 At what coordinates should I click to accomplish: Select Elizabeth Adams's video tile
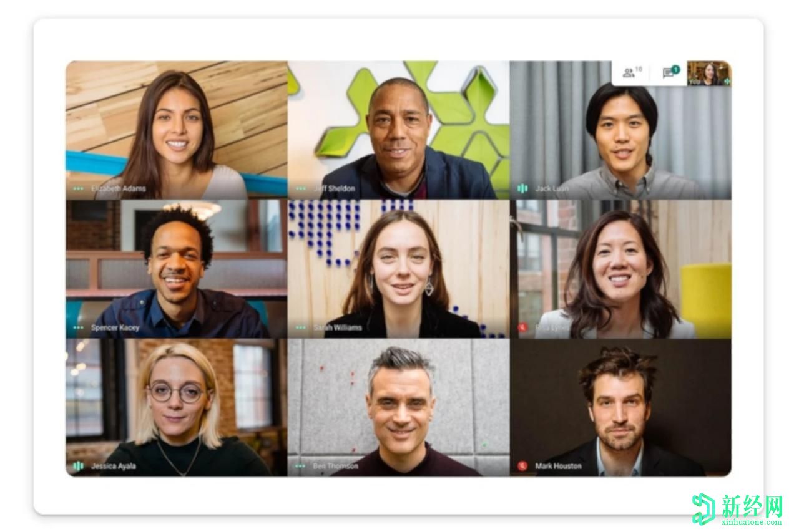[177, 130]
